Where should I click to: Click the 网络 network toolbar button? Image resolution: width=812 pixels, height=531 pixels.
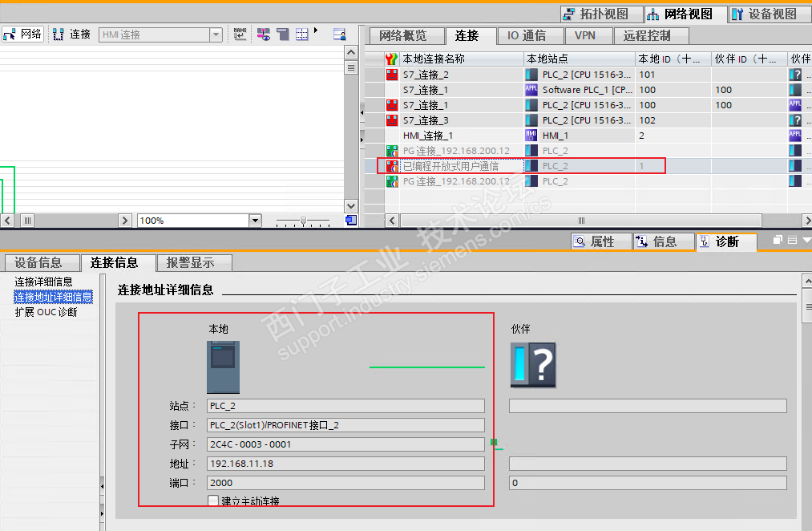point(22,34)
